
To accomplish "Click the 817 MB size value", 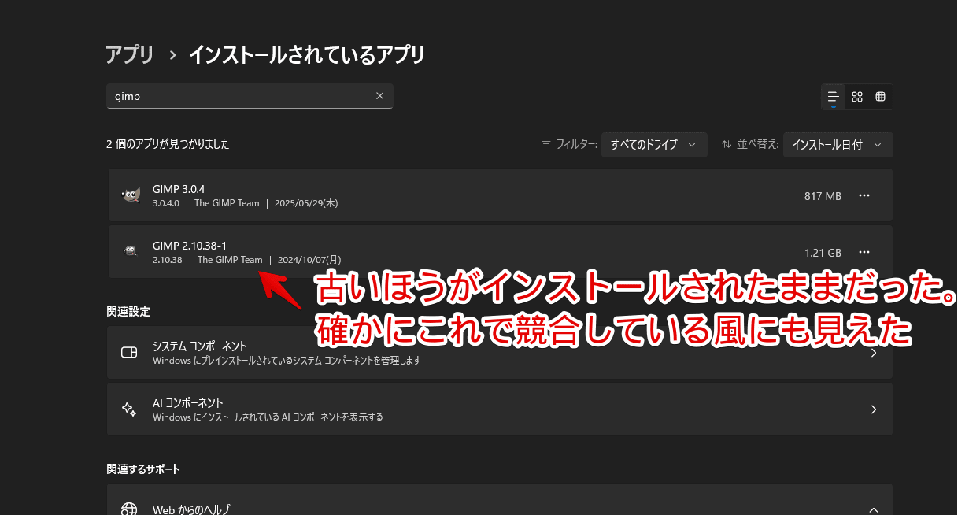I will pos(823,196).
